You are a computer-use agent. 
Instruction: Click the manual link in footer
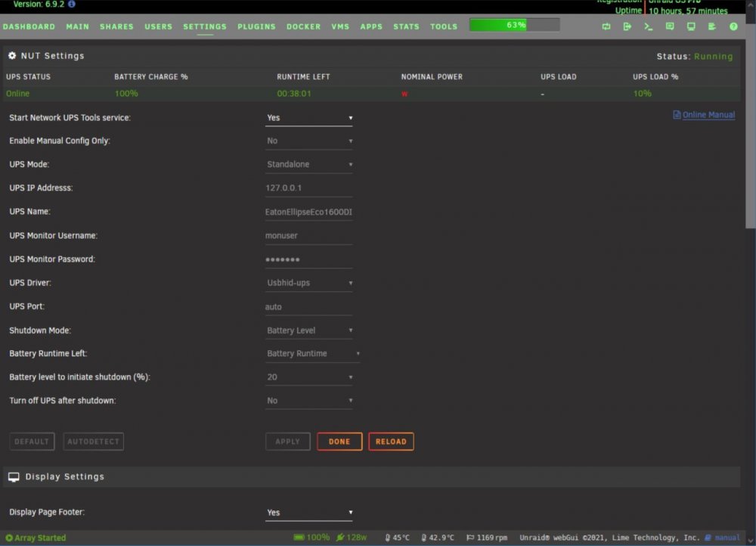tap(727, 538)
